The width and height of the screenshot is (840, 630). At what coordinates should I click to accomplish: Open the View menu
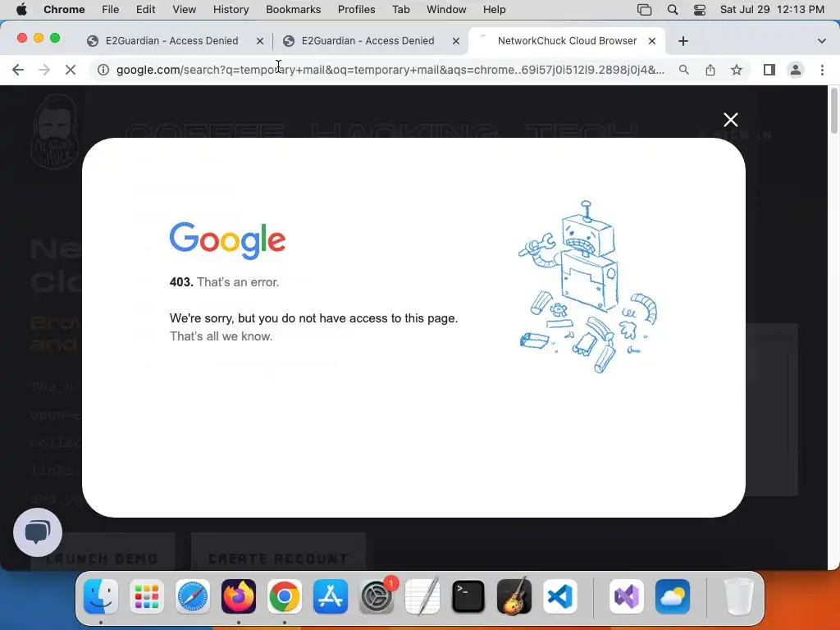click(184, 10)
